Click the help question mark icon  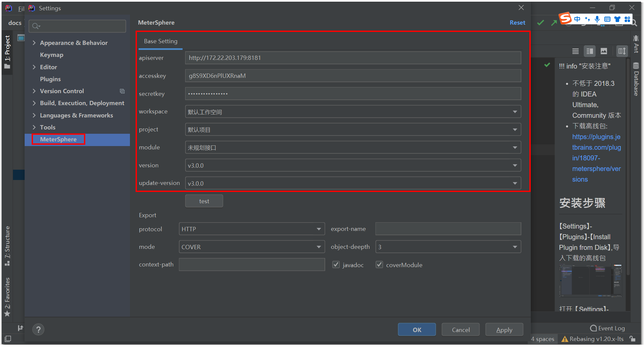[38, 329]
